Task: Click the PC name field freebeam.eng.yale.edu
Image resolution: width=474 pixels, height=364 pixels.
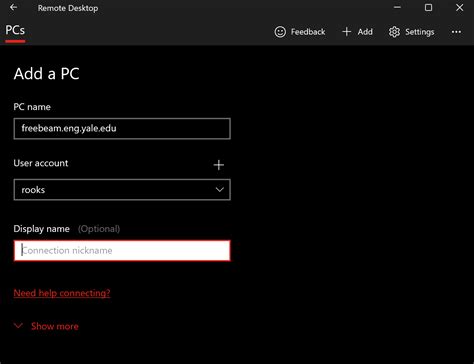Action: [x=122, y=128]
